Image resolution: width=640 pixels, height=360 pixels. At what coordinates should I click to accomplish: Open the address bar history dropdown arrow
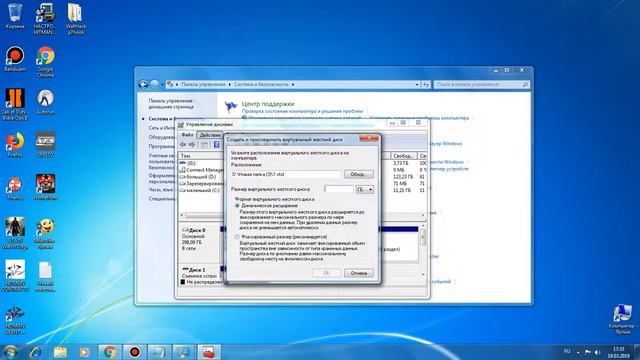point(417,84)
